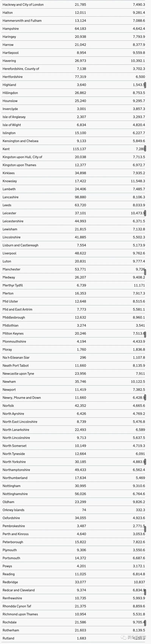151x644 pixels.
Task: Select the Milton Keynes row label
Action: point(13,333)
